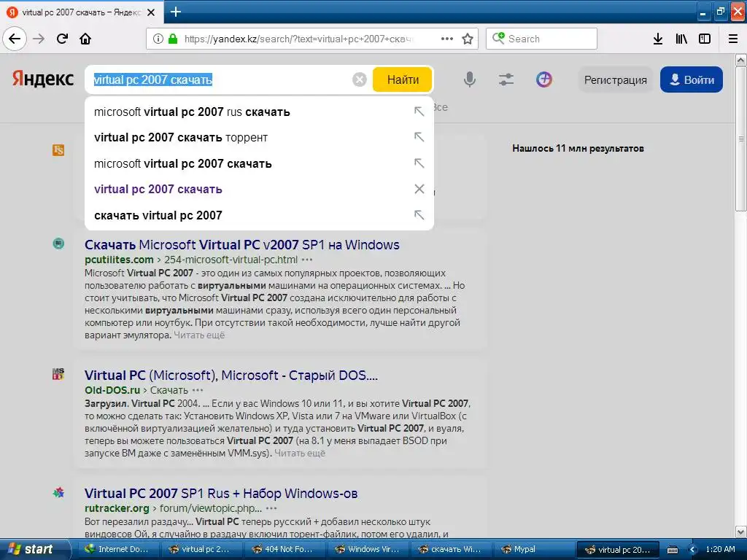Go back to the previous page
Image resolution: width=747 pixels, height=560 pixels.
15,39
